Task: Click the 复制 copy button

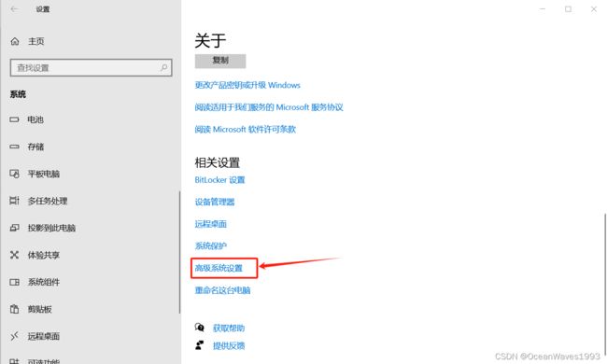Action: pos(220,61)
